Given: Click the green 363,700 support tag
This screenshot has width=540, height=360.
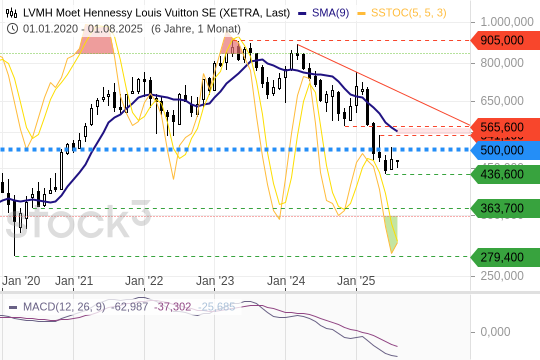Looking at the screenshot, I should tap(505, 208).
